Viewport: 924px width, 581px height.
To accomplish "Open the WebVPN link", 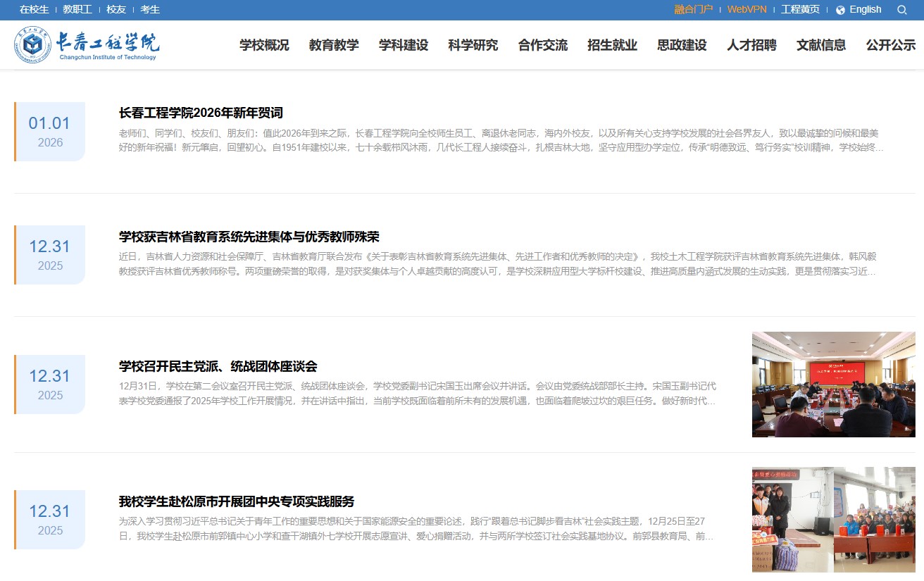I will coord(747,9).
